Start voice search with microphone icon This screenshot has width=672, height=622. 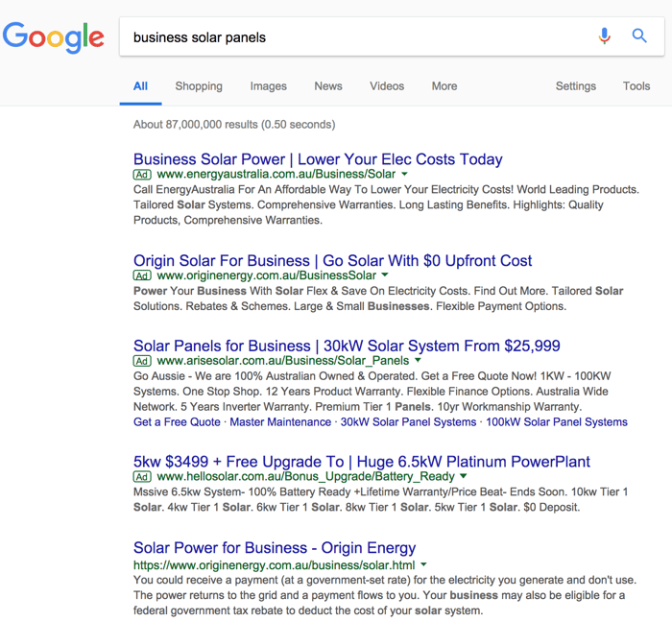604,36
